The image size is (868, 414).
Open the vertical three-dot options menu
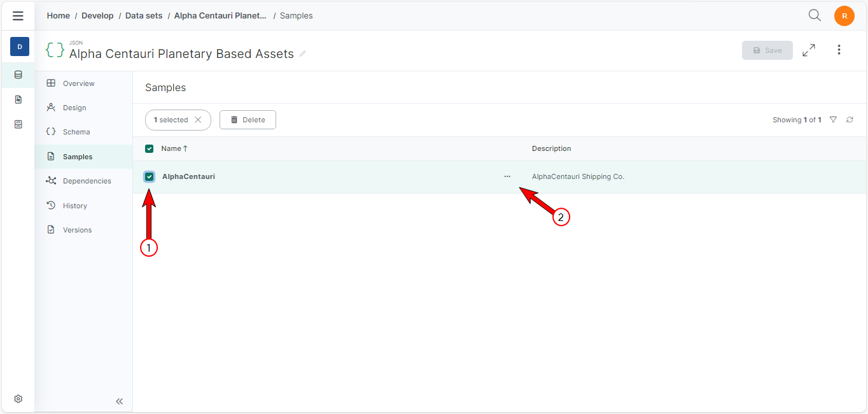click(x=839, y=50)
